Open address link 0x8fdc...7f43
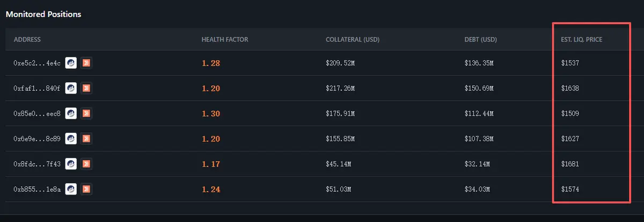Screen dimensions: 644x222 click(37, 164)
